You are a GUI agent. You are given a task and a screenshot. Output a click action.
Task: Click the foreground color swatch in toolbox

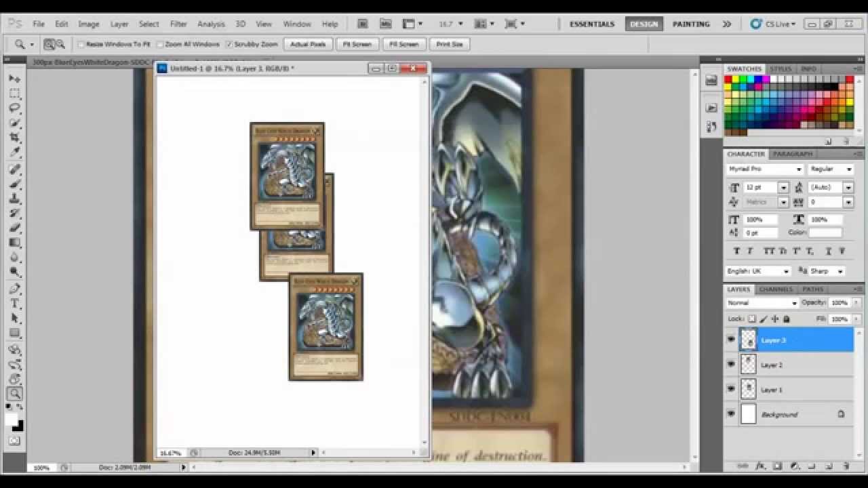(x=12, y=420)
